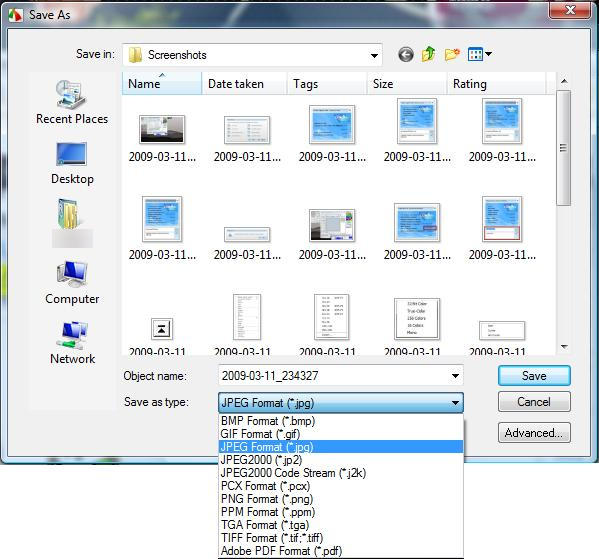Screen dimensions: 599x559
Task: Click the Save button
Action: (x=534, y=376)
